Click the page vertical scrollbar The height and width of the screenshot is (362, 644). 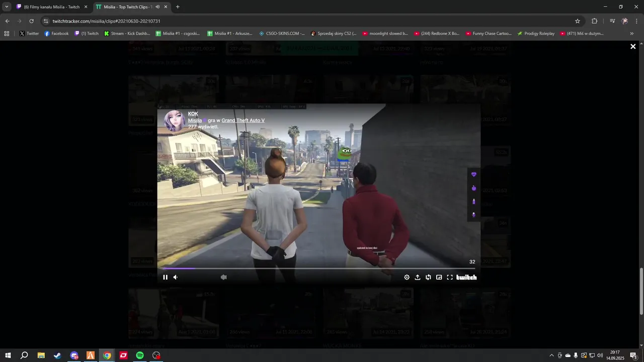[641, 292]
